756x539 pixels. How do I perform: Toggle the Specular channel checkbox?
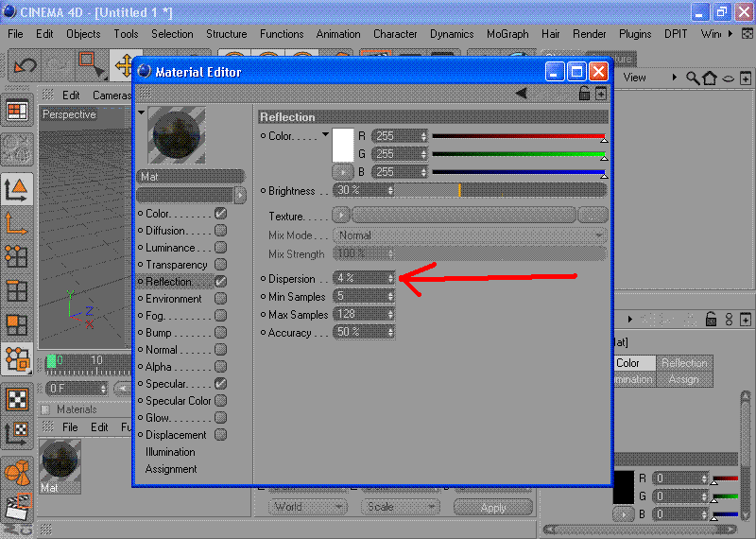[220, 384]
